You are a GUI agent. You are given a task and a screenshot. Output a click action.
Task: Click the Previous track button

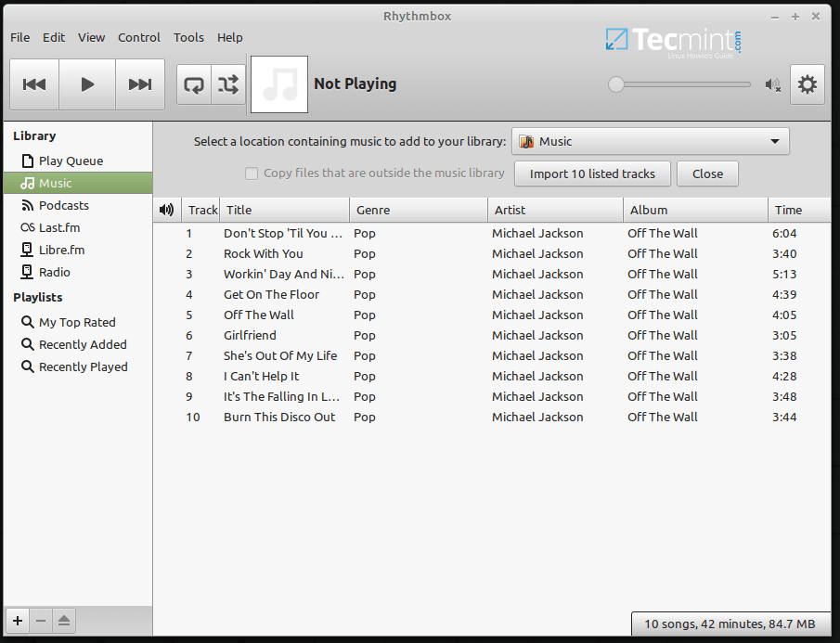(x=34, y=84)
